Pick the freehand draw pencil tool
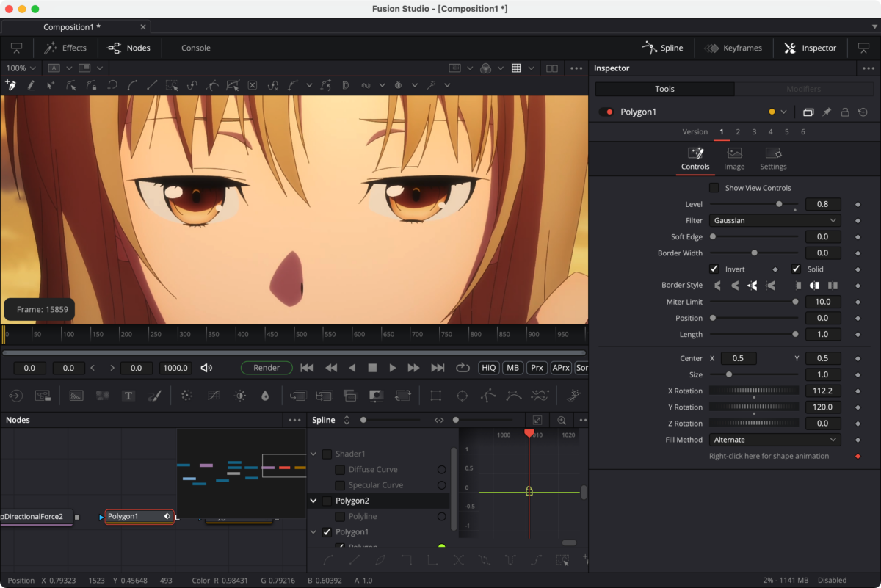Image resolution: width=881 pixels, height=588 pixels. pos(31,85)
